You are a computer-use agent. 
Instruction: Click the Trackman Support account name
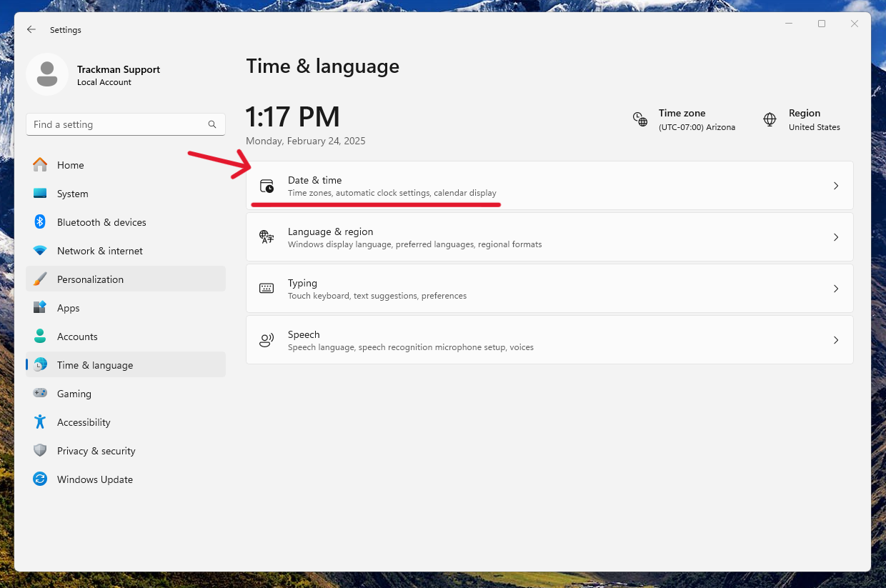point(119,69)
